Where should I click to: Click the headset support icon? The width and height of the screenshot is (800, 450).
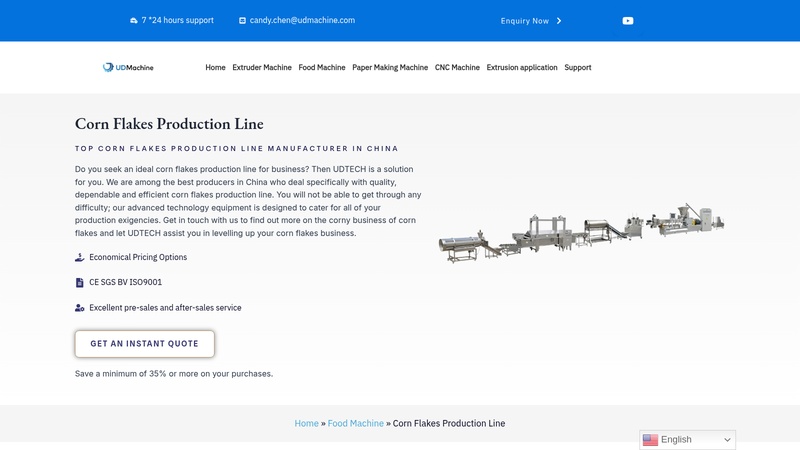click(x=134, y=20)
